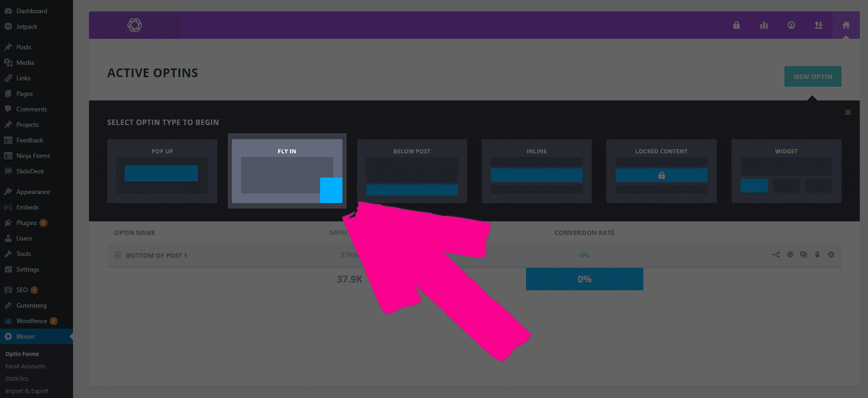Choose the Inline optin type
The width and height of the screenshot is (868, 398).
click(537, 171)
